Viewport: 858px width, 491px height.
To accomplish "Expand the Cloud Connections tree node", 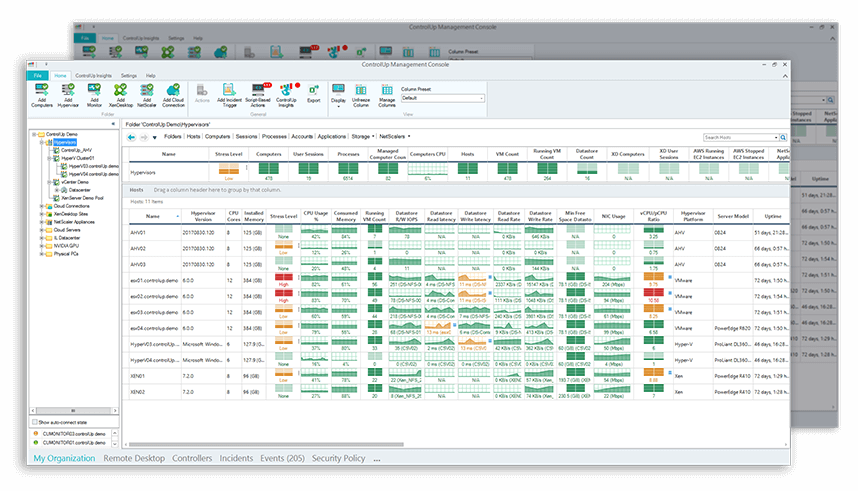I will coord(42,206).
